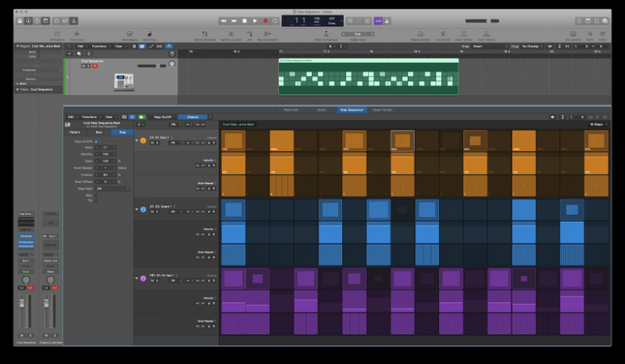Viewport: 625px width, 364px height.
Task: Open the Note Pads button
Action: [x=588, y=21]
